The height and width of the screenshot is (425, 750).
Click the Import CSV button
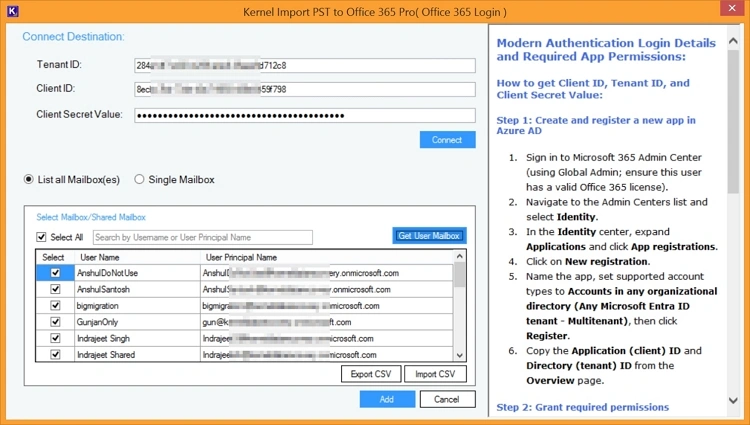tap(435, 374)
